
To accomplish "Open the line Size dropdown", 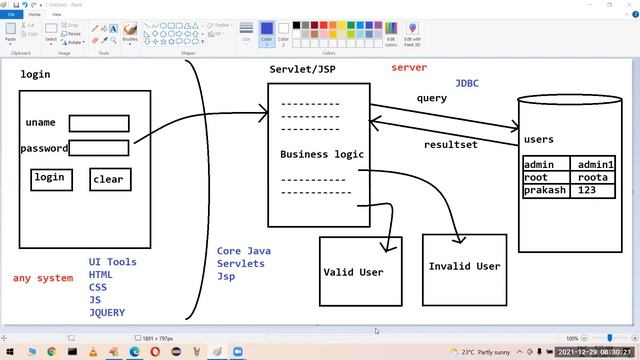I will point(246,34).
